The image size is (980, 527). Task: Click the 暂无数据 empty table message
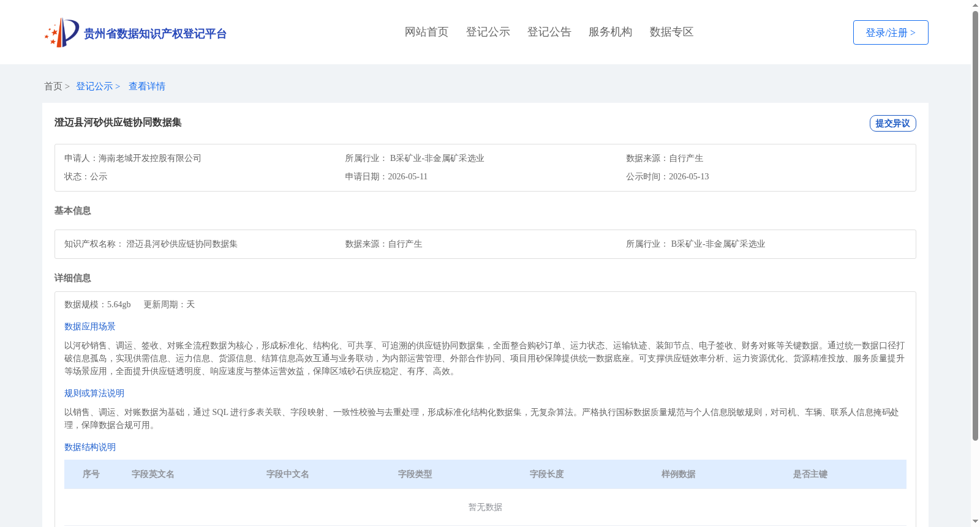(485, 507)
